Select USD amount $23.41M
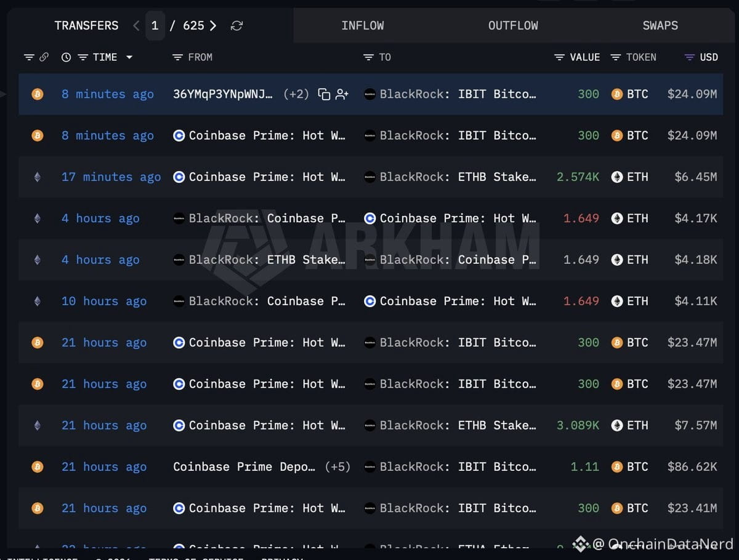 692,508
